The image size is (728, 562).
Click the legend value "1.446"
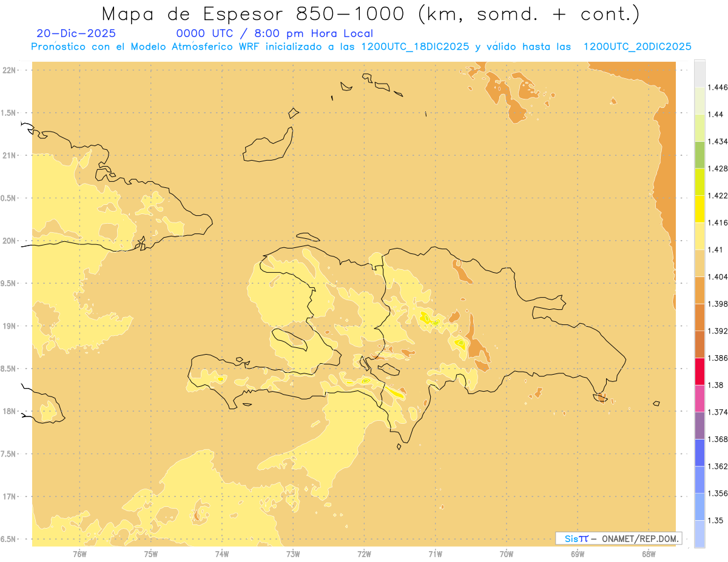click(718, 87)
